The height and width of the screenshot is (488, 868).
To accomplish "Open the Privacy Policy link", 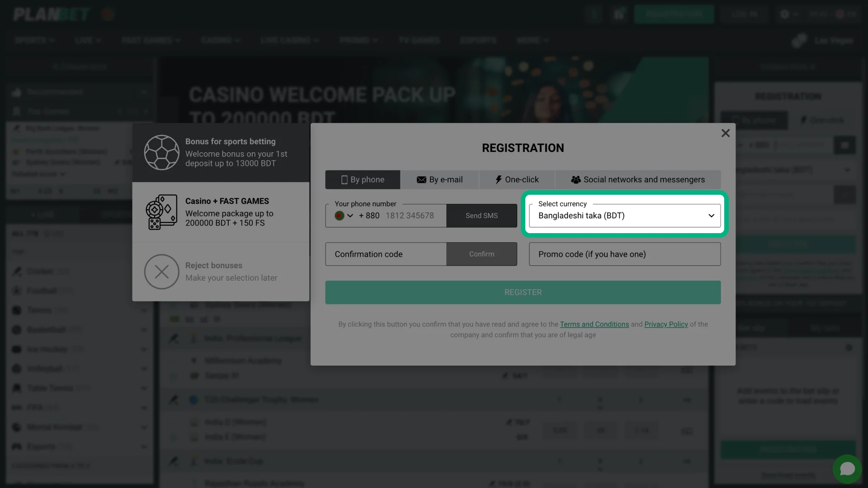I will click(x=666, y=324).
